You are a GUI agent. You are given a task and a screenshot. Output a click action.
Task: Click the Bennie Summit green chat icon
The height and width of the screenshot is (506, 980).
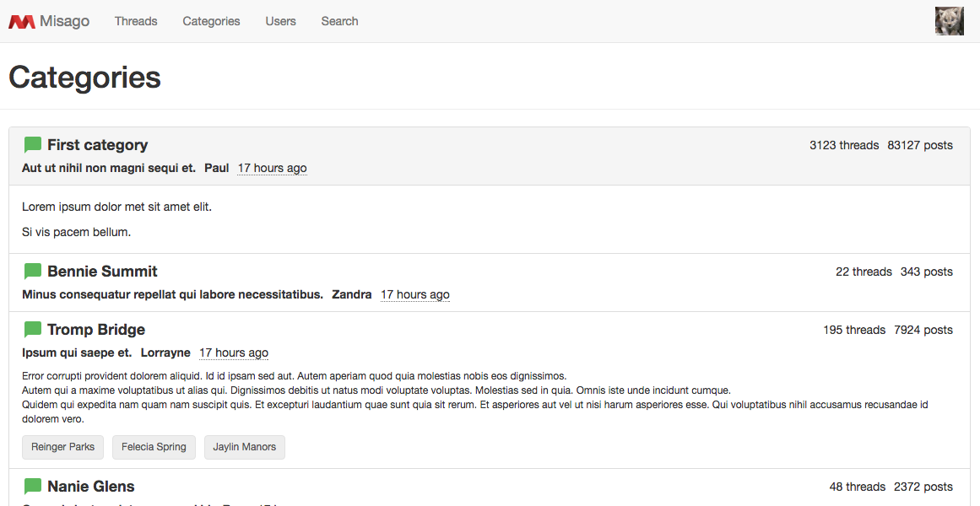33,272
